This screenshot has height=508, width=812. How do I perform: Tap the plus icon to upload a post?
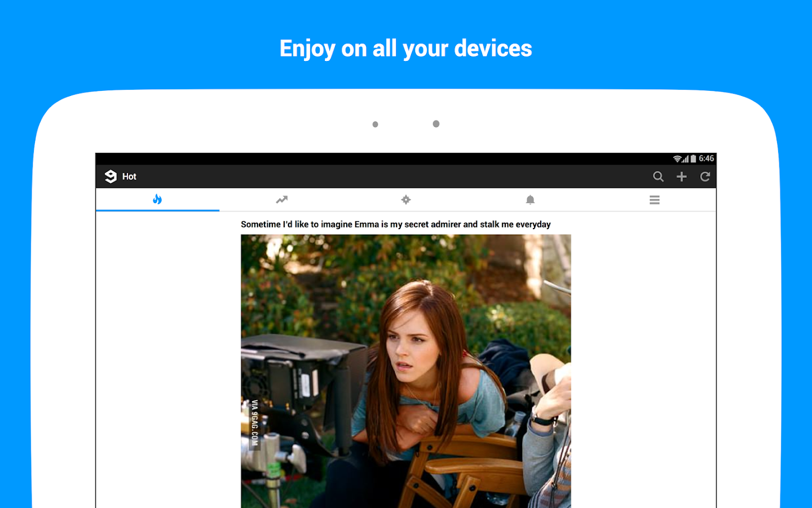[682, 177]
